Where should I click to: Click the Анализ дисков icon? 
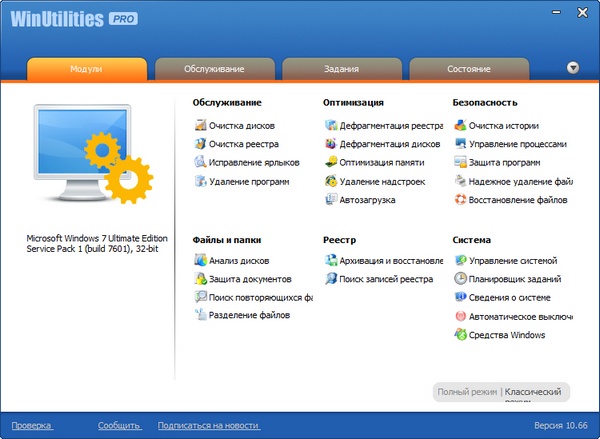click(x=201, y=260)
